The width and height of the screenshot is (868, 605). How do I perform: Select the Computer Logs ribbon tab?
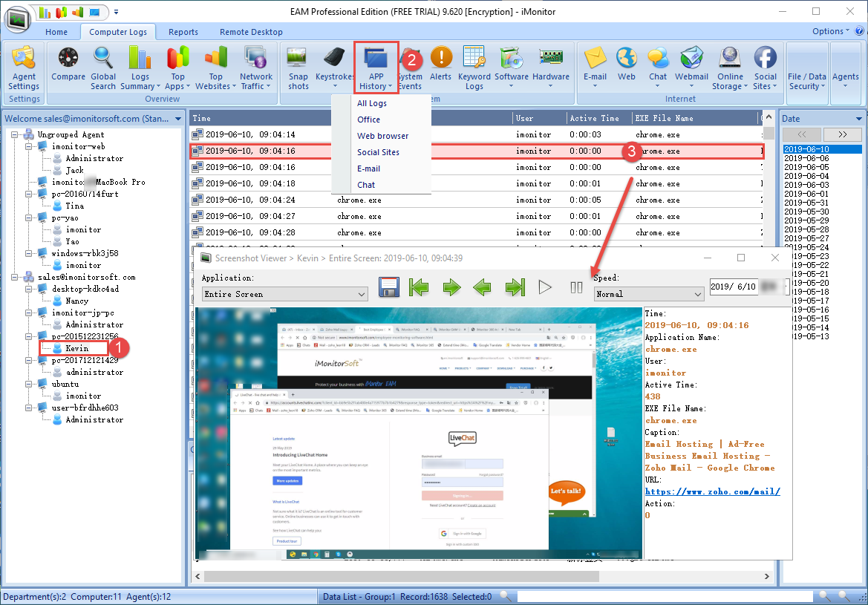tap(118, 32)
